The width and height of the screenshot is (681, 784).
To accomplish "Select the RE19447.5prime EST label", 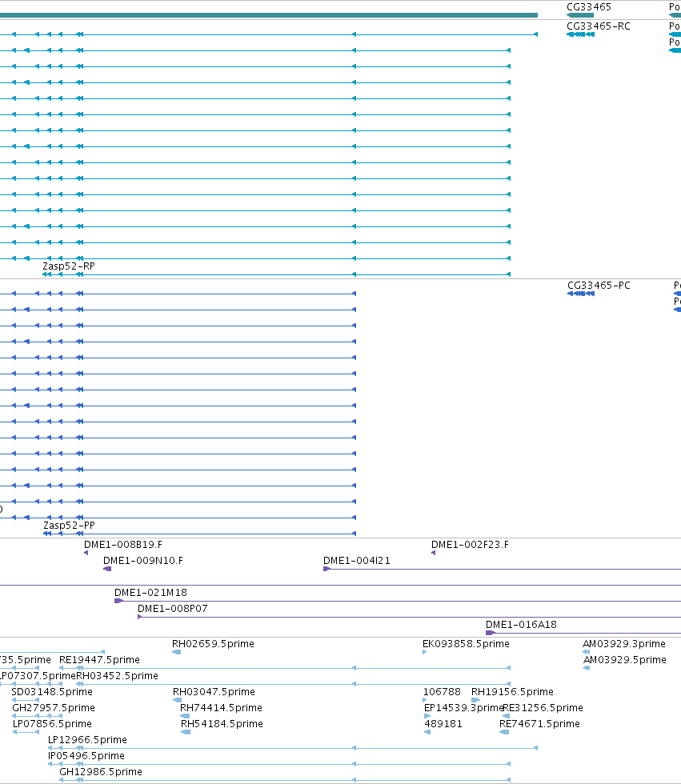I will (x=99, y=659).
